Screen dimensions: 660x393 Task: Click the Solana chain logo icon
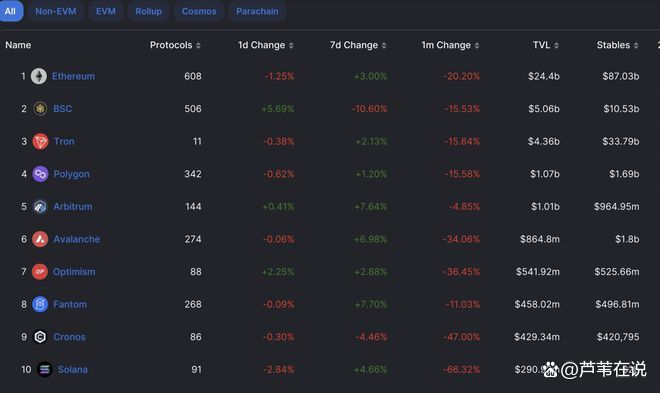point(44,369)
